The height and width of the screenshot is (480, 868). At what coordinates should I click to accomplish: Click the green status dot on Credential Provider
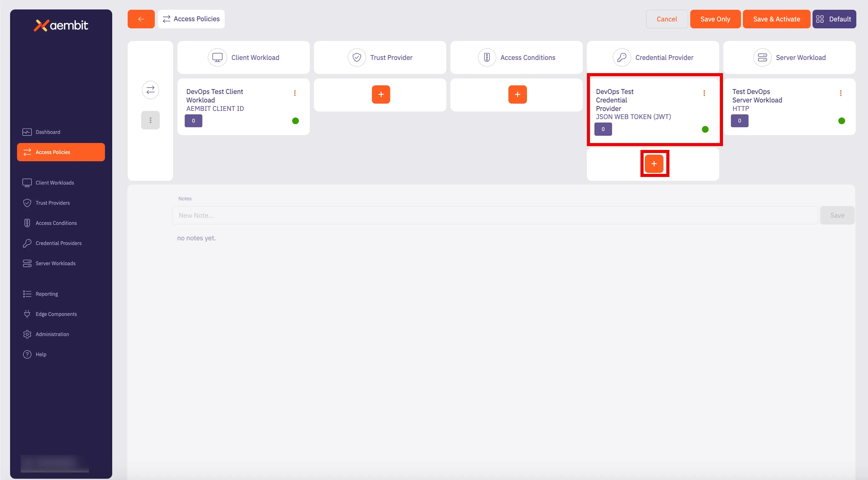(705, 129)
